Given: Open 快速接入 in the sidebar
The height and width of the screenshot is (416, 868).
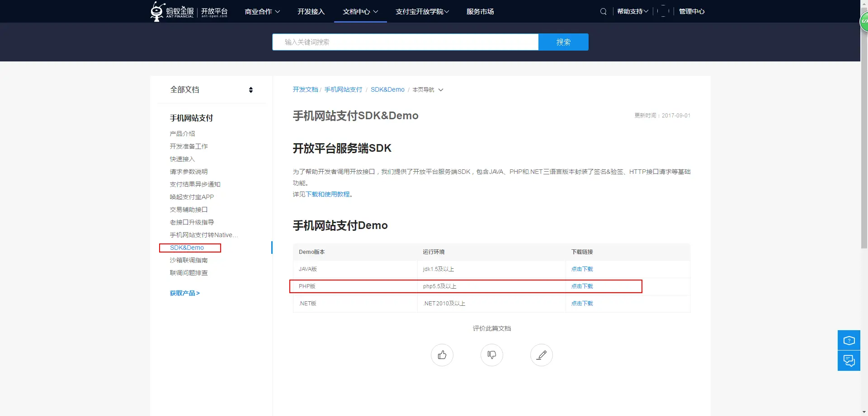Looking at the screenshot, I should click(182, 159).
